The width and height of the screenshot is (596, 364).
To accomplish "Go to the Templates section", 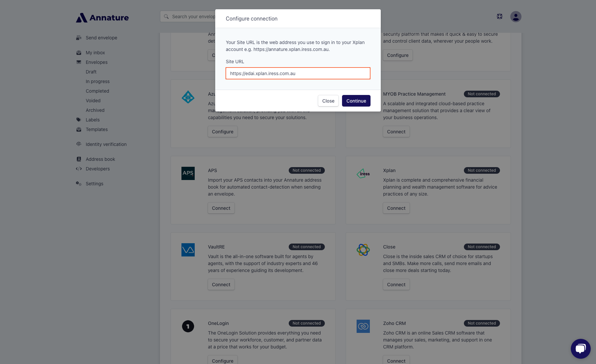I will click(96, 129).
